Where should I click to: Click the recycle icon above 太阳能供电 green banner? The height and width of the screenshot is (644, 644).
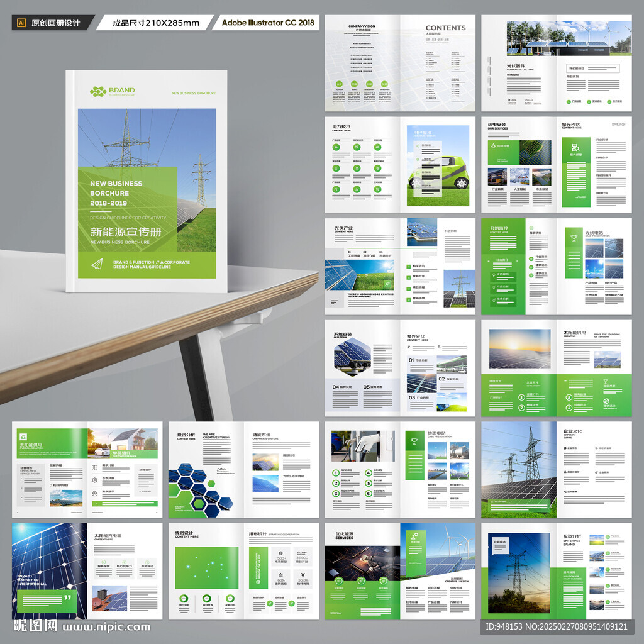point(23,436)
